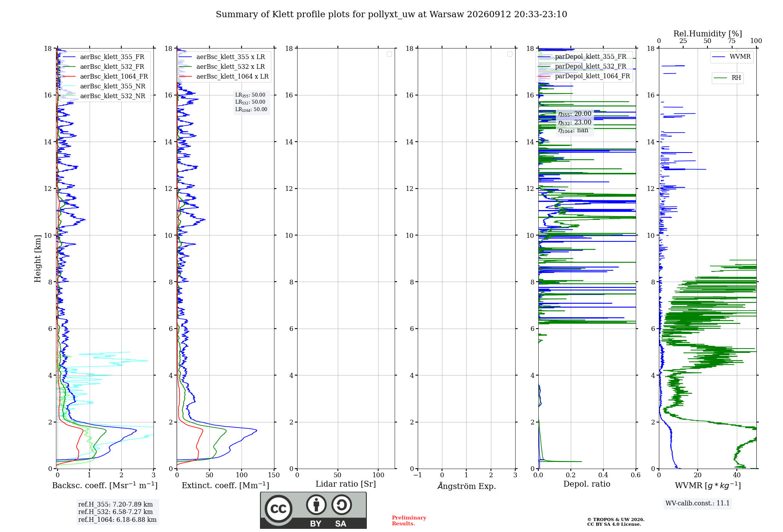Click the η532: 23.00 annotation
Viewport: 783px width, 532px height.
coord(575,122)
